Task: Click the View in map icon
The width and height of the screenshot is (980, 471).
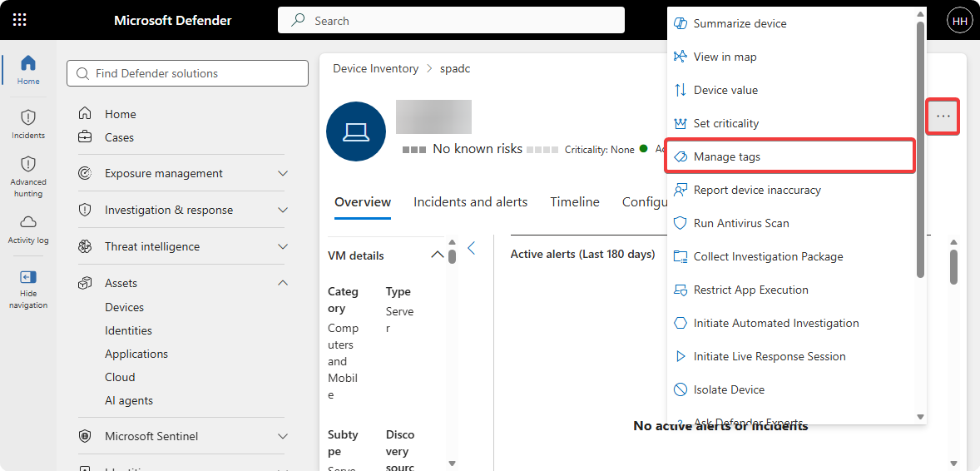Action: coord(680,57)
